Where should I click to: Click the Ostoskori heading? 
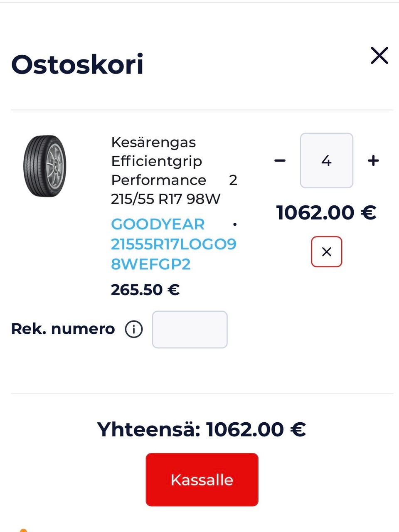pos(77,65)
